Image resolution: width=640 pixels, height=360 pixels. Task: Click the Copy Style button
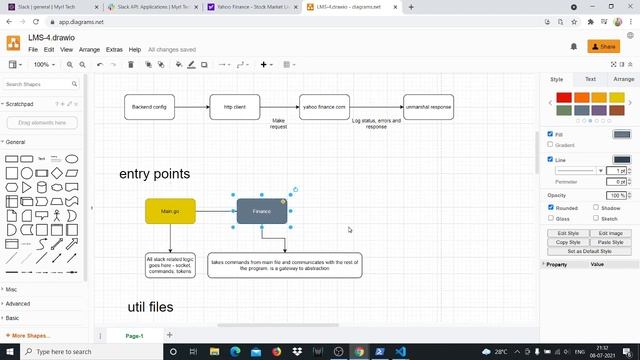pyautogui.click(x=568, y=242)
